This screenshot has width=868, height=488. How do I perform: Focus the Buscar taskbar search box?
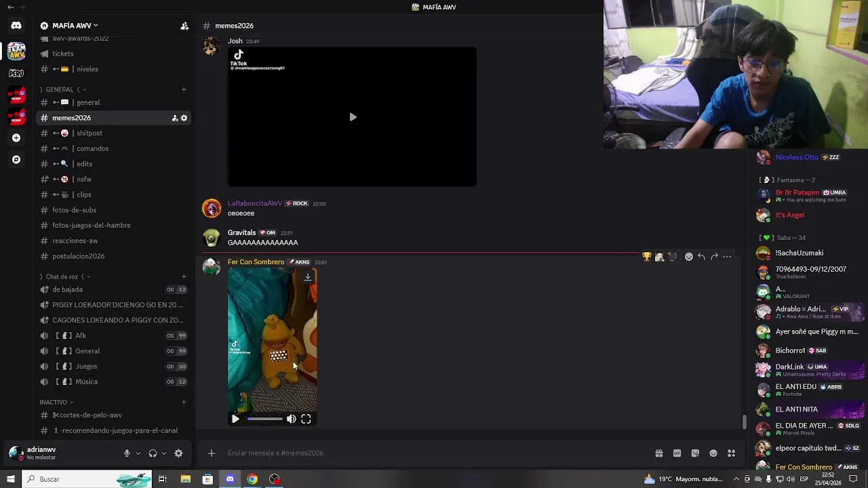coord(87,479)
